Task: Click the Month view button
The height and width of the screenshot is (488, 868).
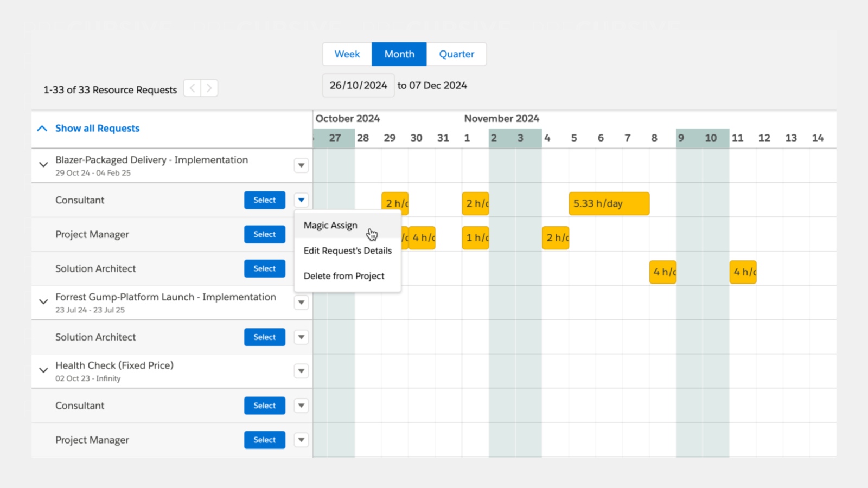Action: point(399,54)
